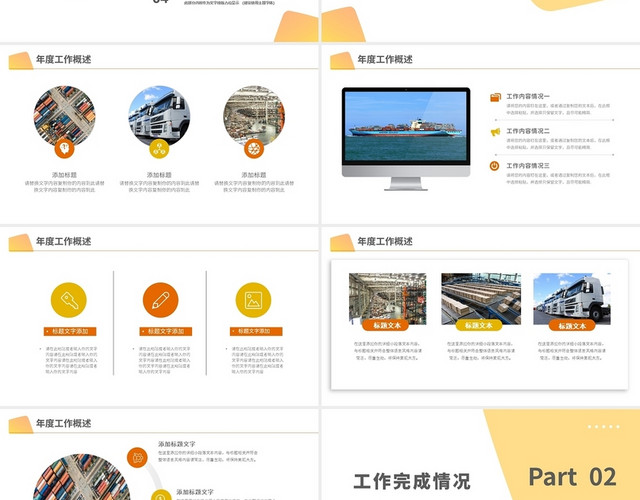Click the rectangular warehouse shelves photo
640x500 pixels.
387,299
